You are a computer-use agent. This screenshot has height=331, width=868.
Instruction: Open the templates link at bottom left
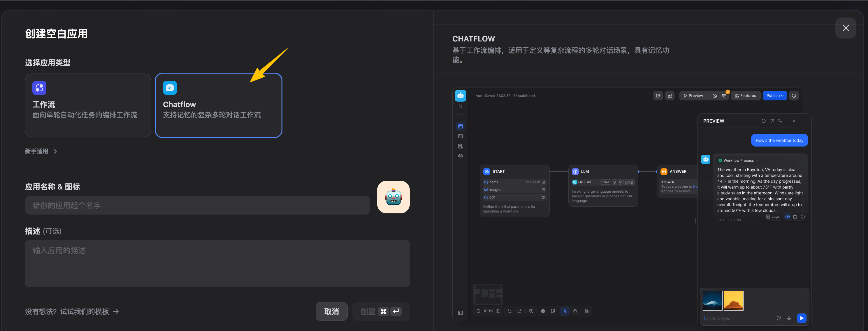tap(71, 311)
